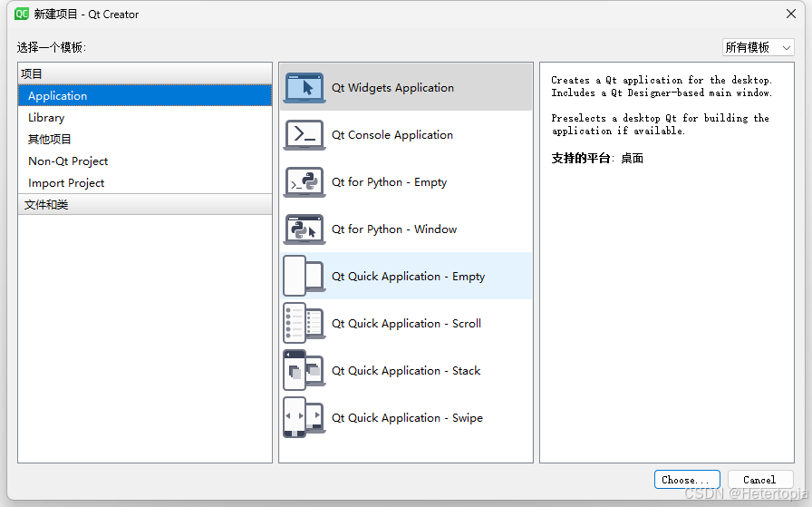812x507 pixels.
Task: Click the Qt Quick Application Swipe icon
Action: (x=304, y=417)
